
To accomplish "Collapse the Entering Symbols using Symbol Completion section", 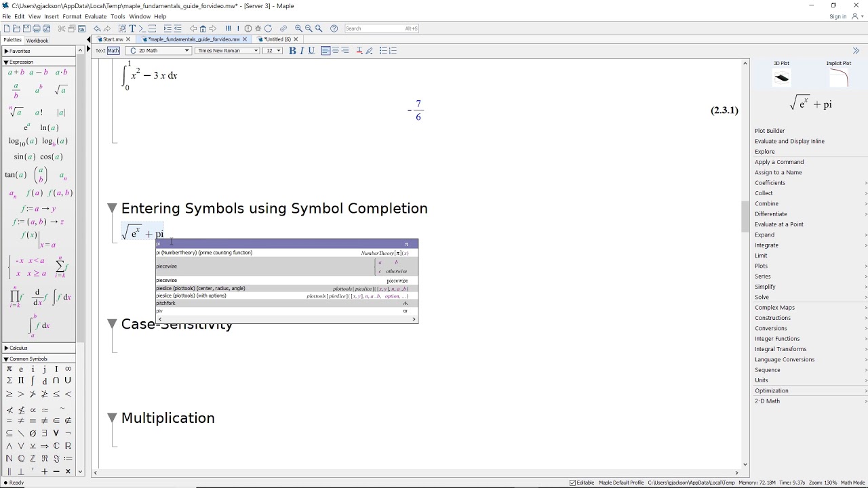I will 112,208.
